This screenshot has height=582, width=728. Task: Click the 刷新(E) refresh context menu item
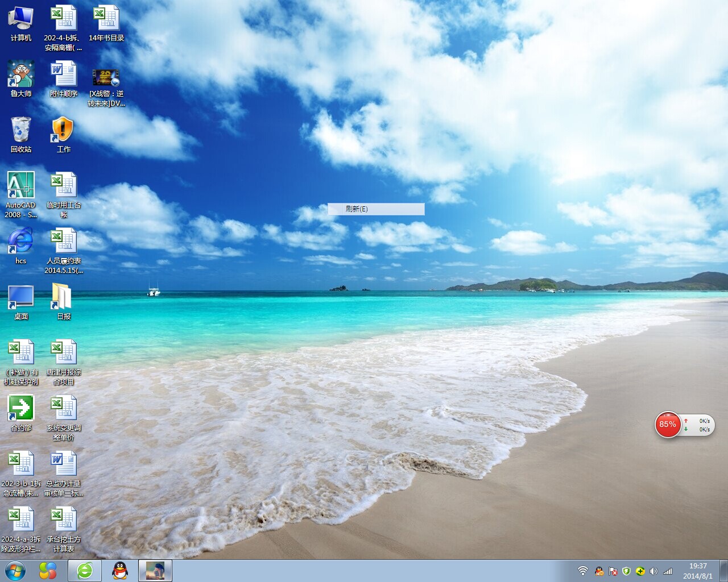coord(376,209)
